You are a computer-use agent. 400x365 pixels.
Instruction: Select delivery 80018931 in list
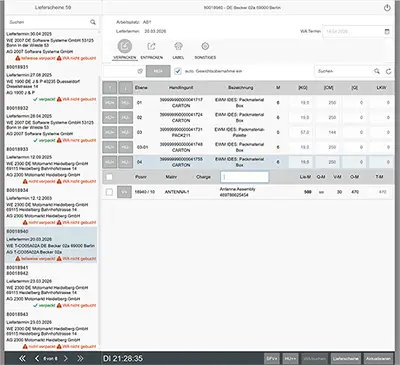coord(51,83)
